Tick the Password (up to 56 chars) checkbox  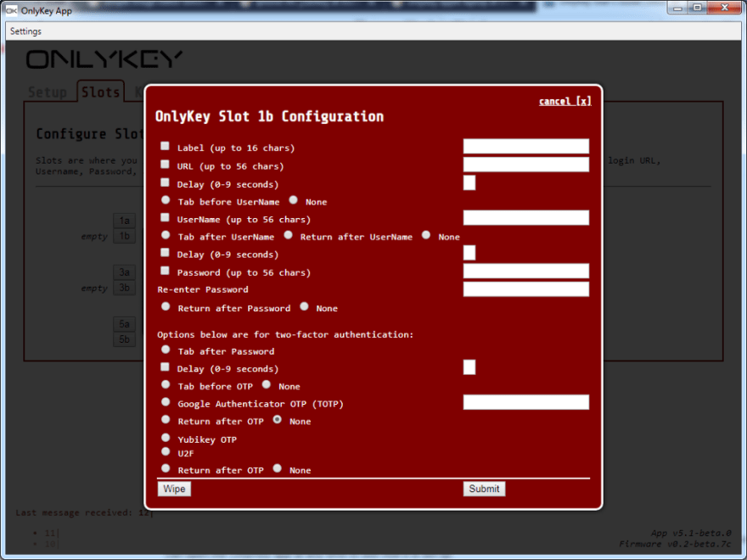click(165, 271)
